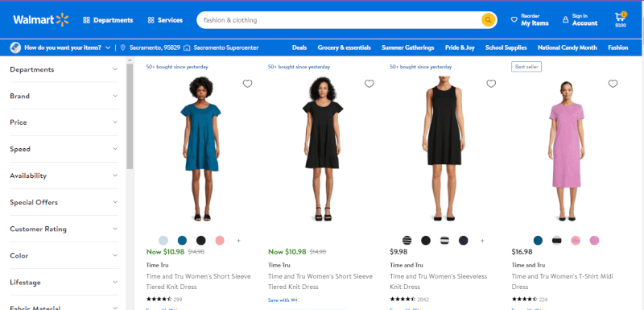The height and width of the screenshot is (310, 644).
Task: Open Fashion nav link
Action: (617, 48)
